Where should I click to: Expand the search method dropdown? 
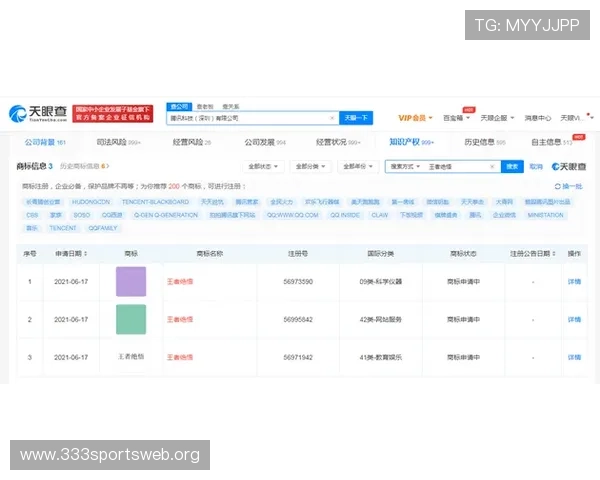[405, 167]
